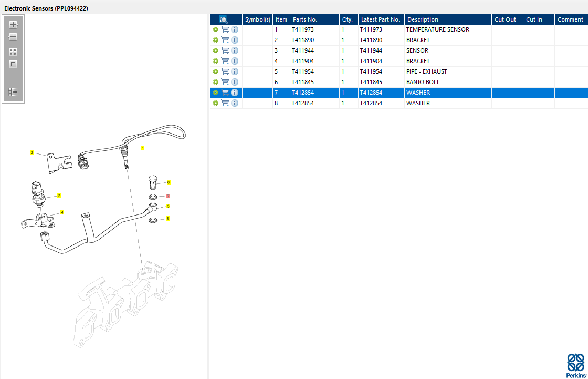Viewport: 588px width, 379px height.
Task: Click the Description column header
Action: pos(423,19)
